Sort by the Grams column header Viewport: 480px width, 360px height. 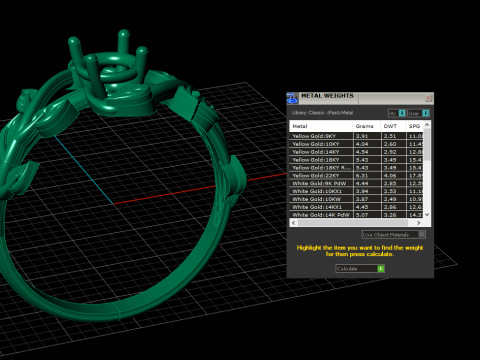tap(367, 126)
